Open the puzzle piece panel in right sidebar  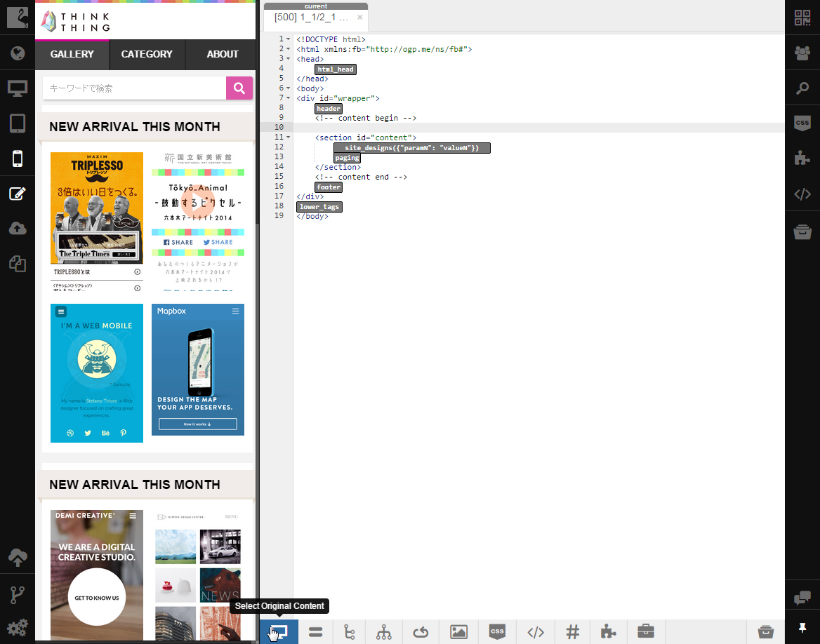tap(802, 159)
